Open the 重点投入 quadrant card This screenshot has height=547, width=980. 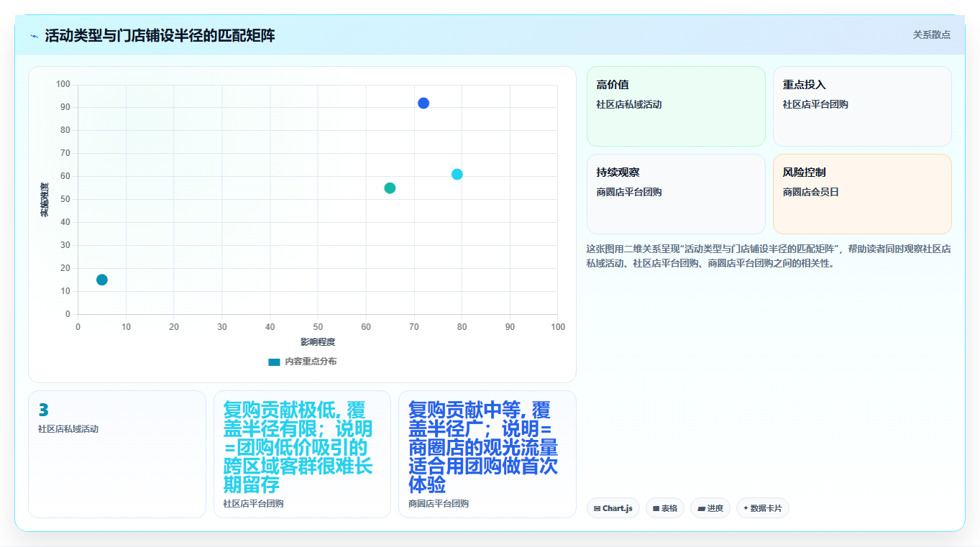[862, 106]
